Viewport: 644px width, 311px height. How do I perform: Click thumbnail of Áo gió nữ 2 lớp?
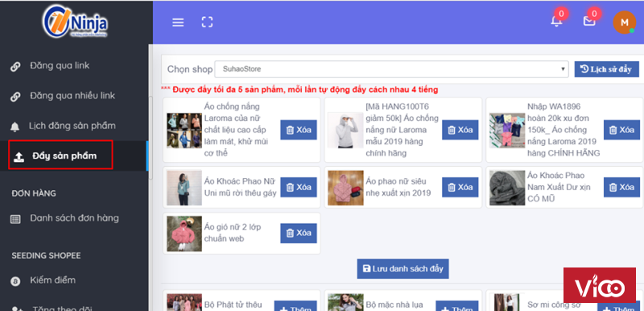pyautogui.click(x=184, y=234)
